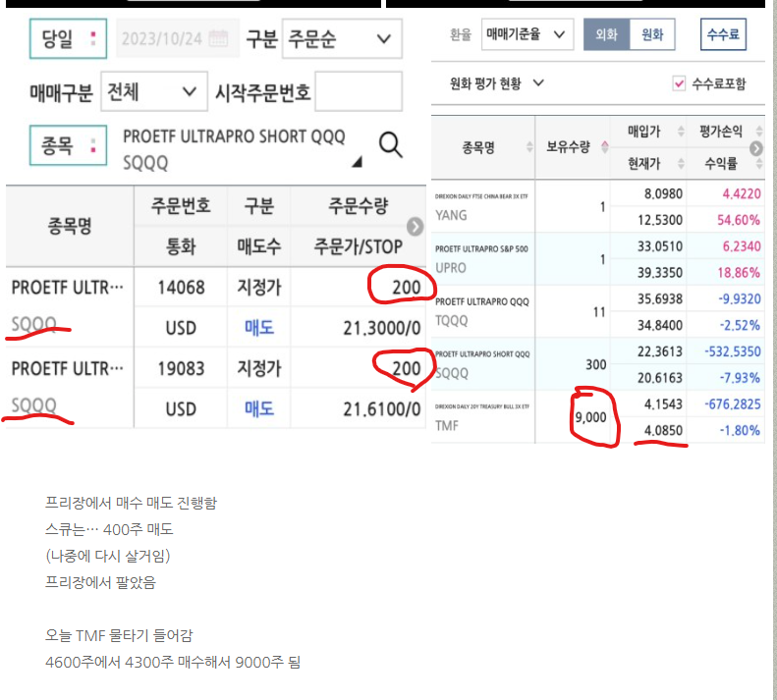Click TMF current price 4.0850
This screenshot has height=700, width=777.
663,430
